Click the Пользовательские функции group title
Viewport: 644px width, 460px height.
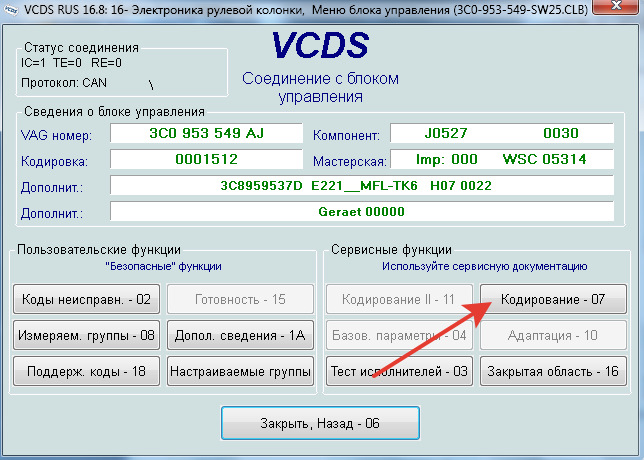99,249
